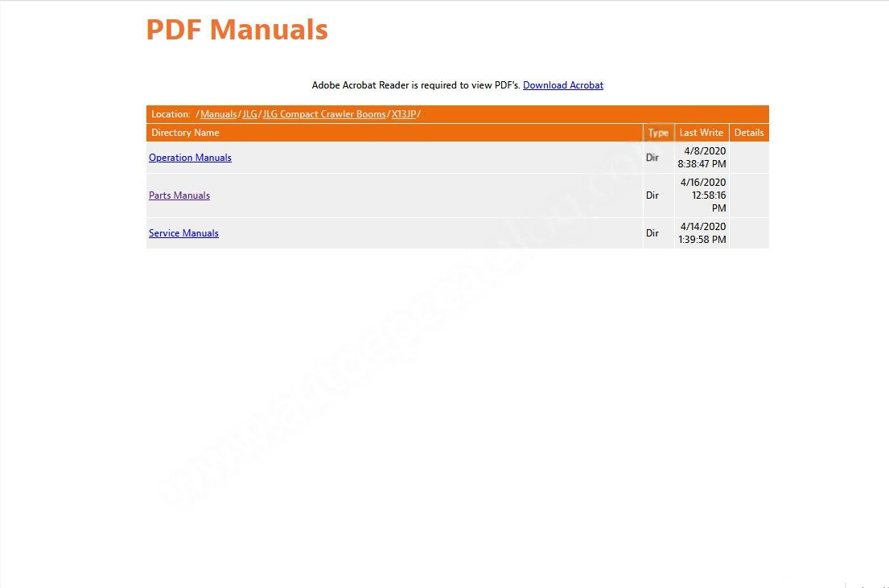Screen dimensions: 889x588
Task: Click the Type column header
Action: [658, 133]
